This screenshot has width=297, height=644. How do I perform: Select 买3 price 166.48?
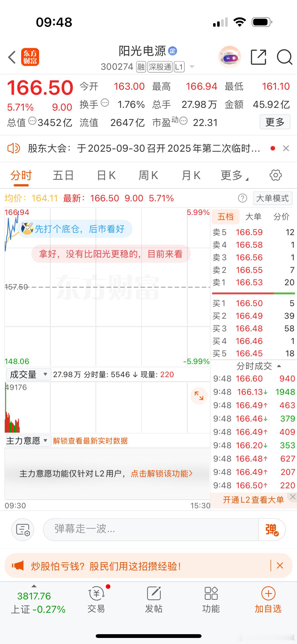pos(249,328)
